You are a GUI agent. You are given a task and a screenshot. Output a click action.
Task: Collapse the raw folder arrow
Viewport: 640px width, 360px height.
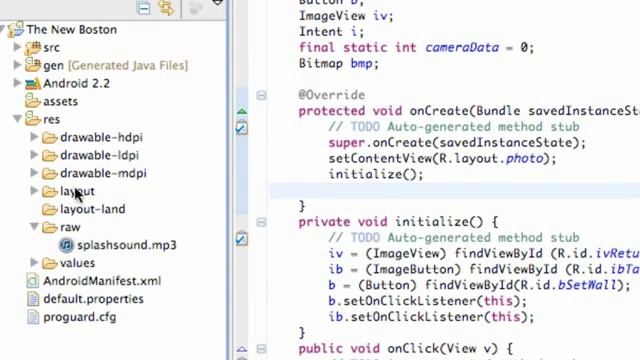[x=34, y=227]
